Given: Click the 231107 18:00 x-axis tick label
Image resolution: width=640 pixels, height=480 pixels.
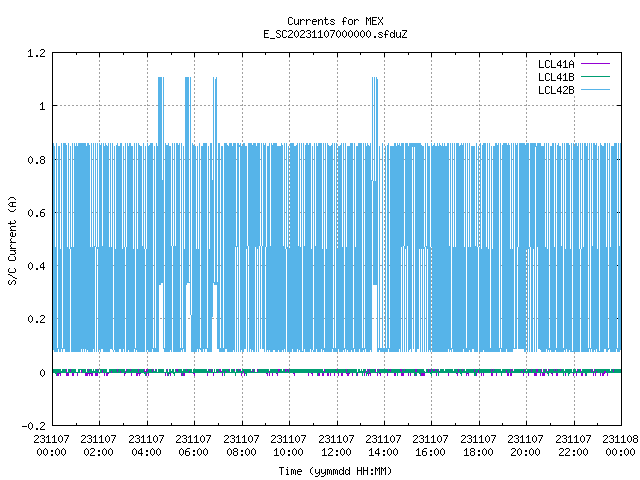Looking at the screenshot, I should tap(479, 446).
